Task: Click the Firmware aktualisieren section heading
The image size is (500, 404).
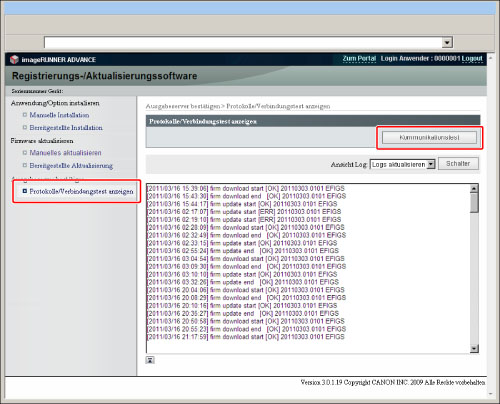Action: point(42,141)
